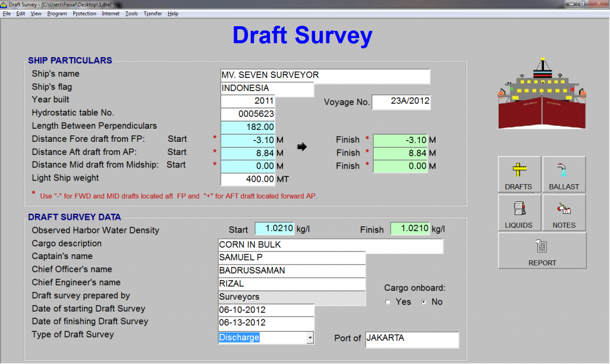Viewport: 610px width, 364px height.
Task: Select No for Cargo onboard
Action: click(x=424, y=302)
